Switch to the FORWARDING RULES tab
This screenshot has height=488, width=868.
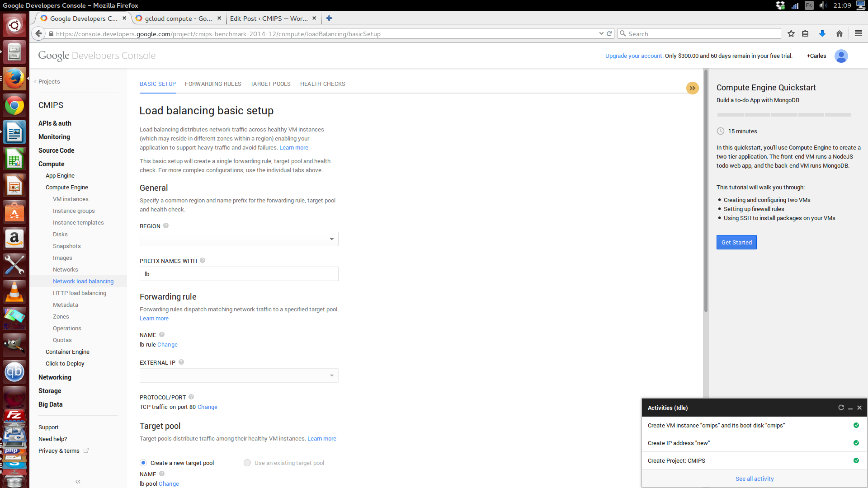tap(213, 84)
